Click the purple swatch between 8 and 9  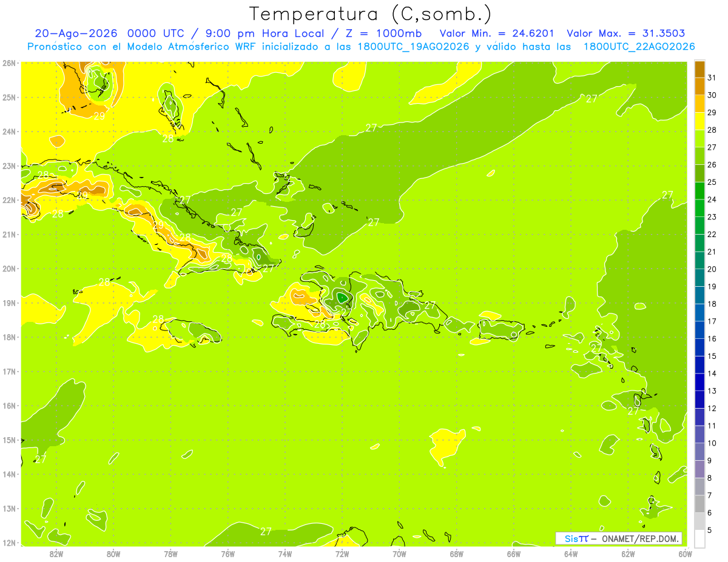pyautogui.click(x=699, y=469)
